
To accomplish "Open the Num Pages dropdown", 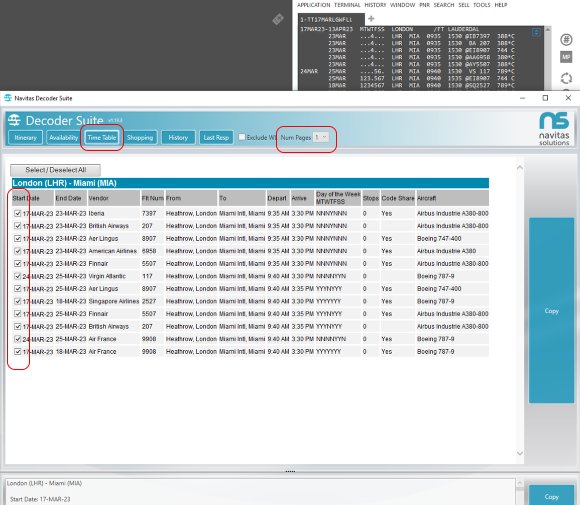I will pyautogui.click(x=320, y=137).
